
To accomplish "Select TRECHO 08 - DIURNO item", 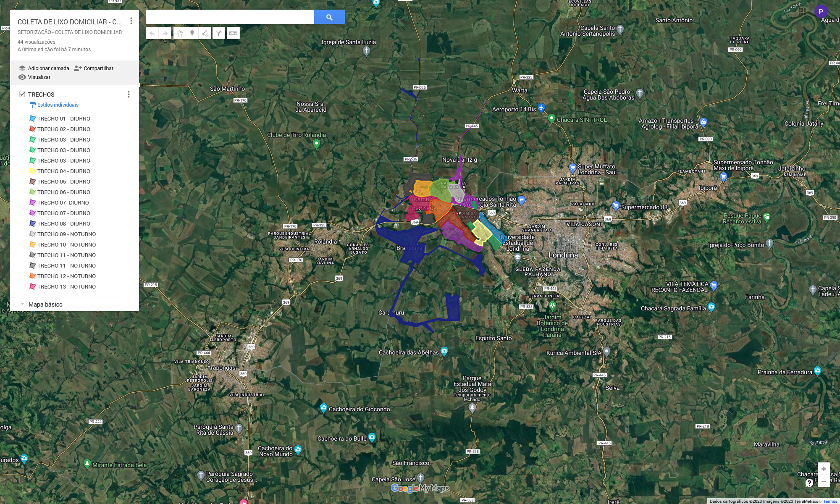I will [63, 224].
